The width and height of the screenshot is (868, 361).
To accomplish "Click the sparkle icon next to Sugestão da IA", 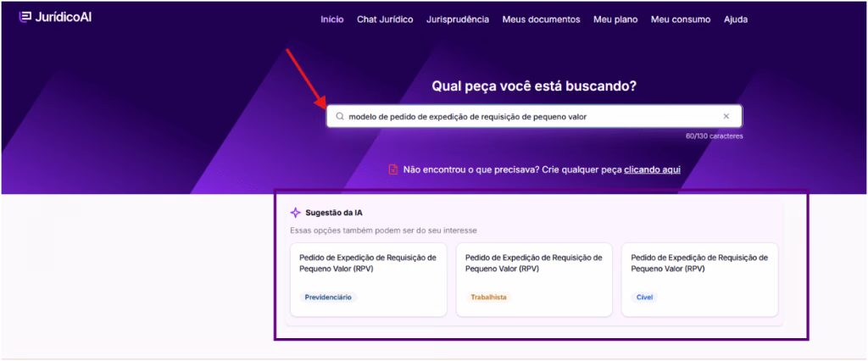I will [296, 213].
